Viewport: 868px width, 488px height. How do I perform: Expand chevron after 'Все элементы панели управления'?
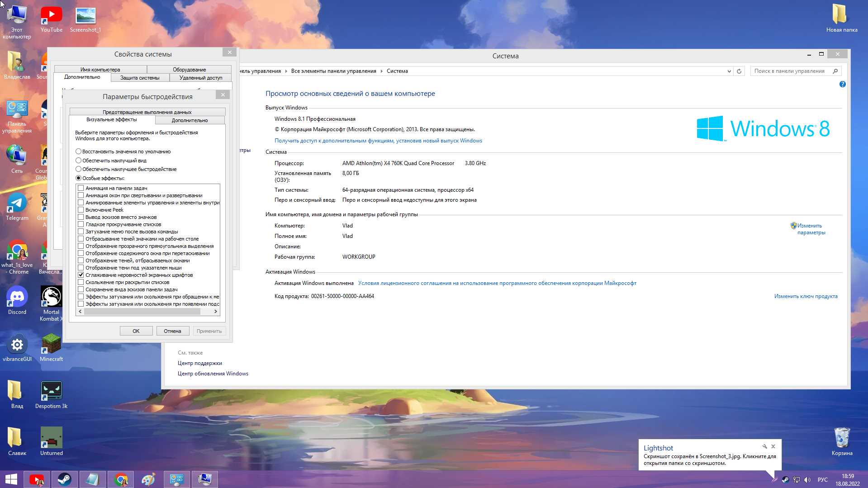[x=381, y=71]
